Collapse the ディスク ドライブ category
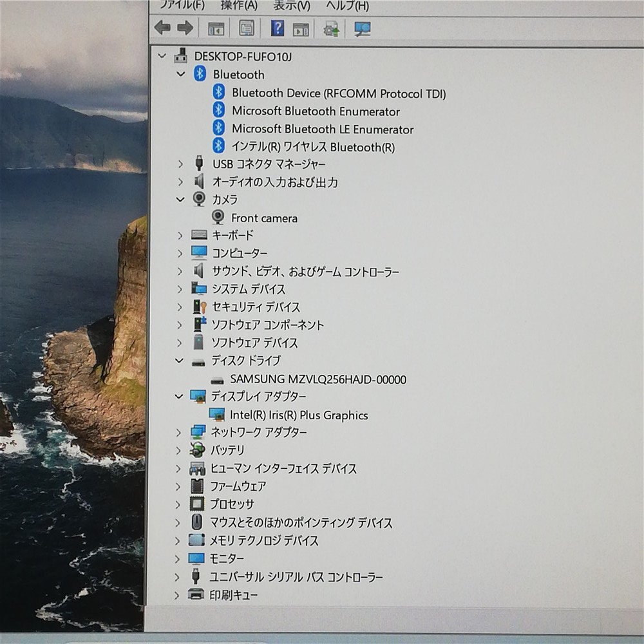The width and height of the screenshot is (644, 644). 180,361
